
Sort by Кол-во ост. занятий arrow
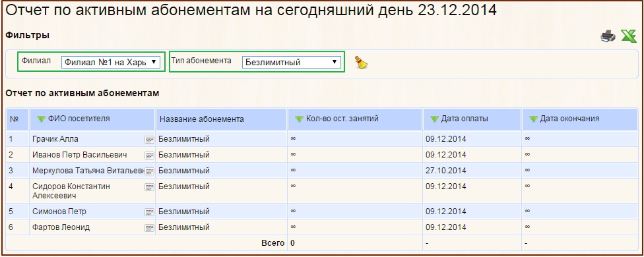(300, 119)
